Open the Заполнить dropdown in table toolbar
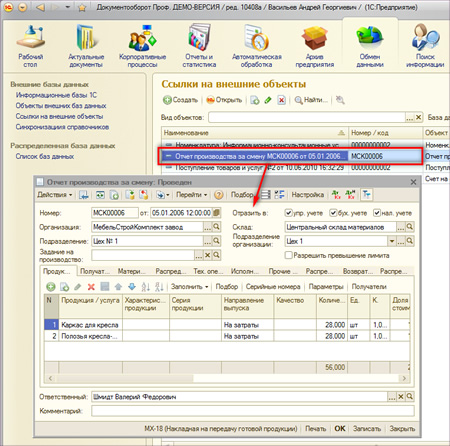The width and height of the screenshot is (450, 446). pos(189,287)
